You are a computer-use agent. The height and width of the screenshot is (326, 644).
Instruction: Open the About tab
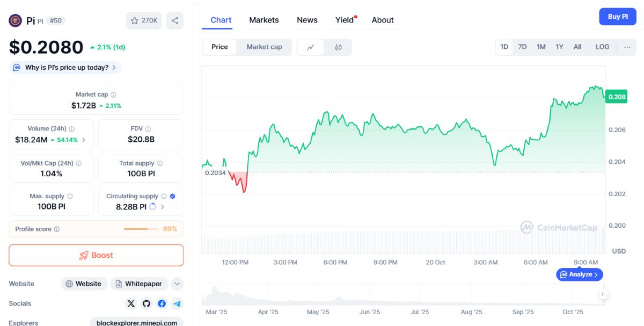(x=383, y=20)
